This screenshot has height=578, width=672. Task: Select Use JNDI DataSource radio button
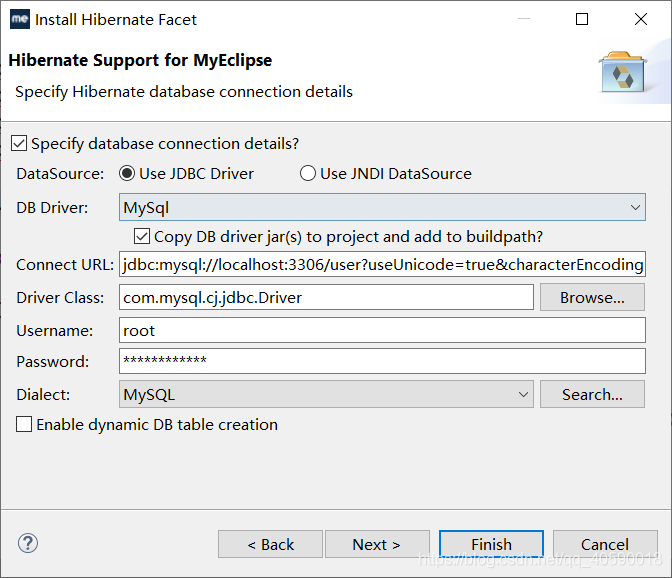[x=308, y=174]
